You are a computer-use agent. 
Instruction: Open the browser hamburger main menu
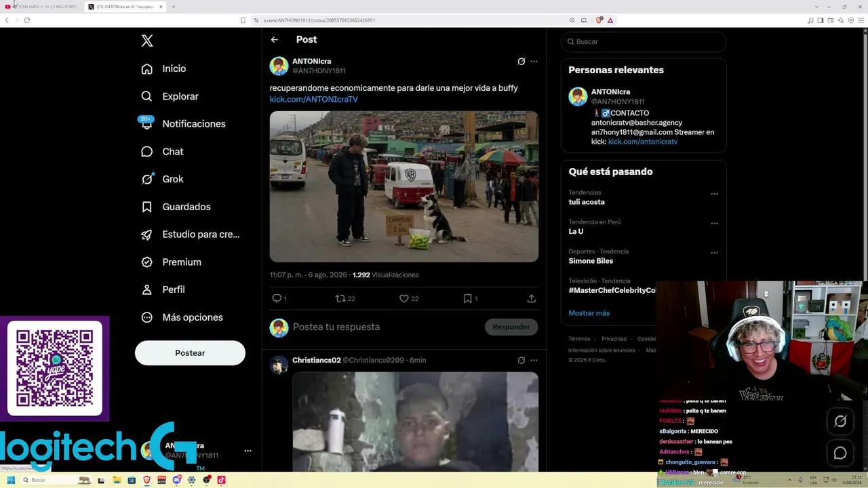860,20
